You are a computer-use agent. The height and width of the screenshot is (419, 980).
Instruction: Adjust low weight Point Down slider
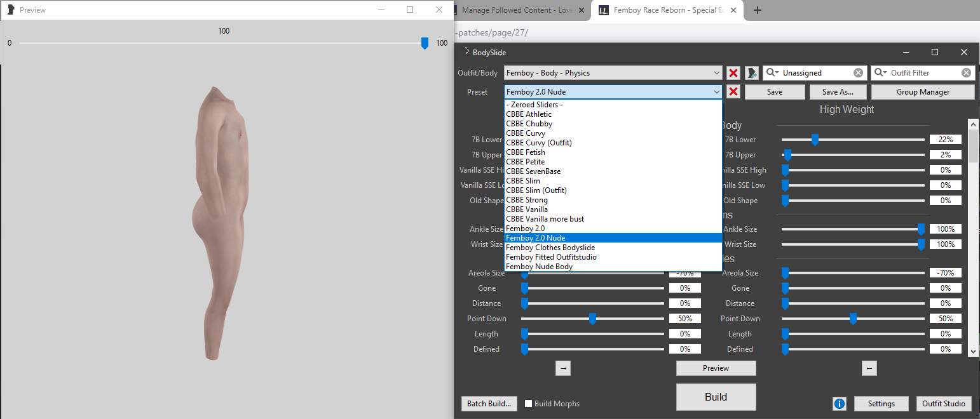592,319
